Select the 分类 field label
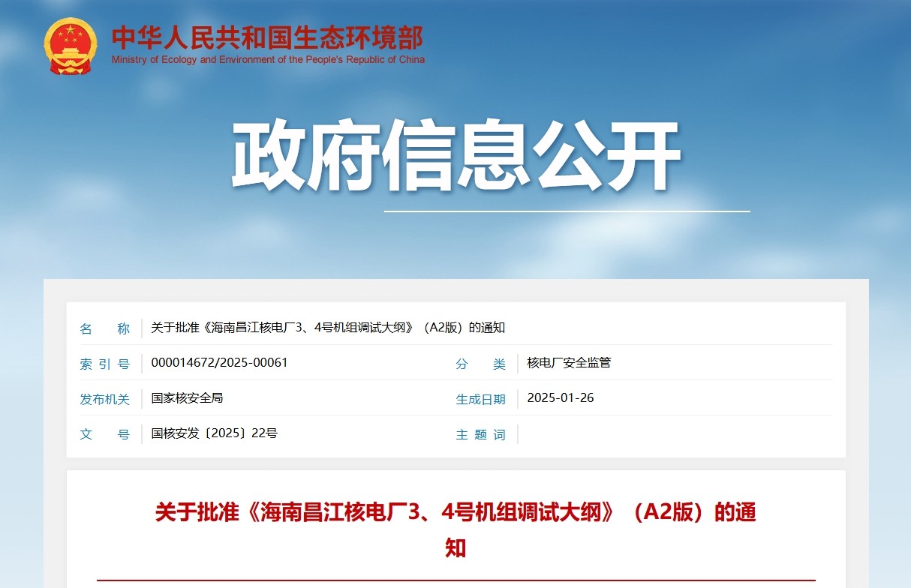This screenshot has height=588, width=911. (x=480, y=364)
